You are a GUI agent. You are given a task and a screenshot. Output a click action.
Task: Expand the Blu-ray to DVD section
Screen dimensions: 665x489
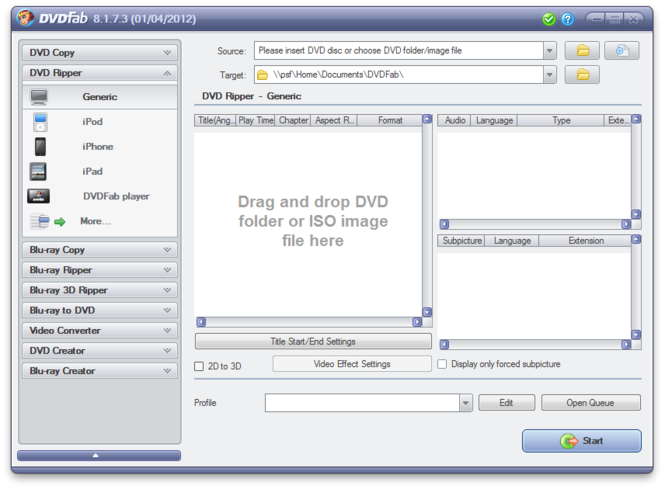click(100, 310)
